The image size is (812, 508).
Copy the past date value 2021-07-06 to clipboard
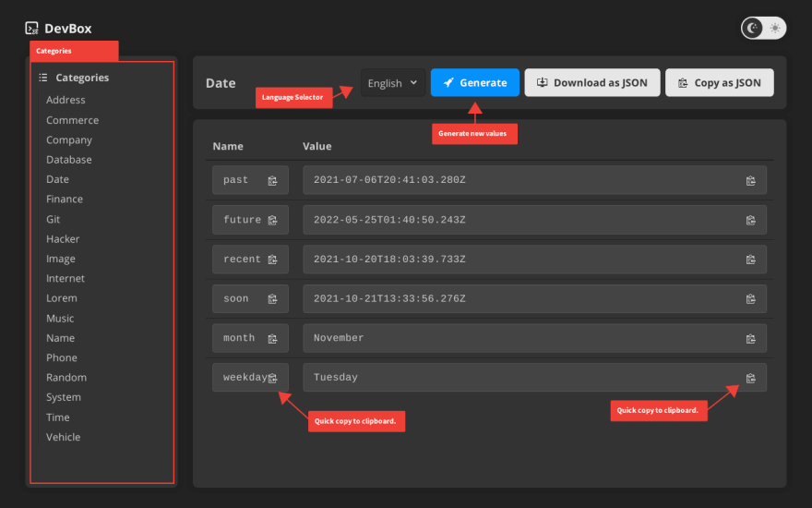pos(750,180)
